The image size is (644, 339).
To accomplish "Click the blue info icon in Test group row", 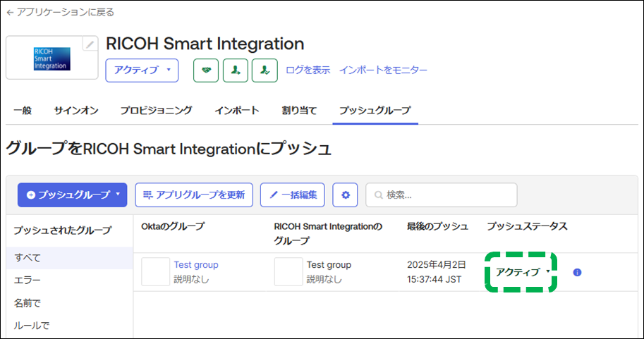I will pos(577,272).
